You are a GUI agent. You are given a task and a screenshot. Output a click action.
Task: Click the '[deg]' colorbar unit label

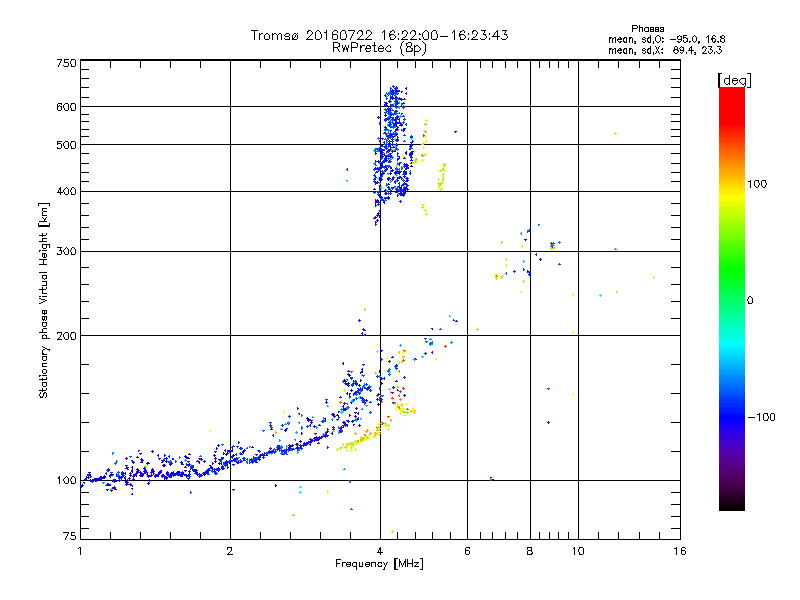[734, 80]
